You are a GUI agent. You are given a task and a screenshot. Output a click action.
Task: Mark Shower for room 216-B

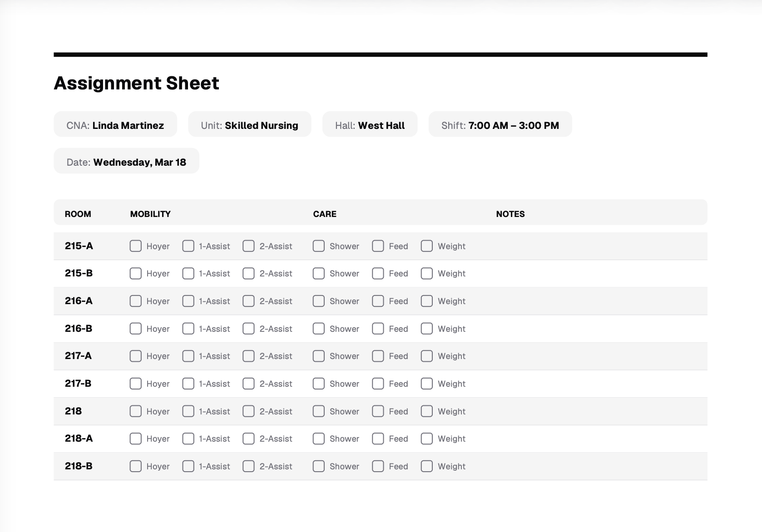point(318,329)
